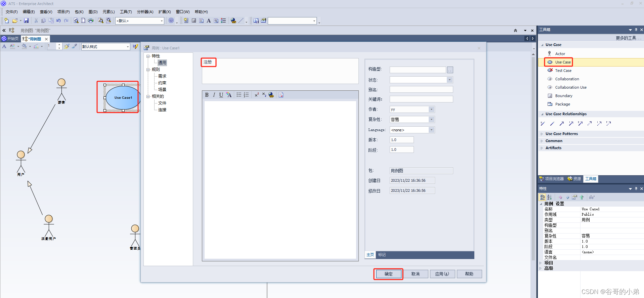The height and width of the screenshot is (298, 644).
Task: Insert bullet list in notes editor
Action: [x=239, y=95]
